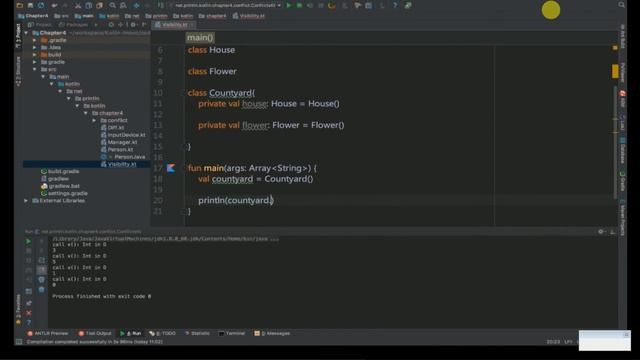Collapse the chapter4 package
This screenshot has height=360, width=640.
pos(86,113)
